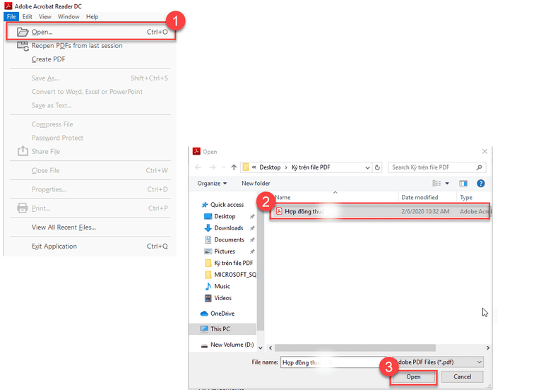Click the New folder button
This screenshot has width=541, height=392.
[x=256, y=183]
